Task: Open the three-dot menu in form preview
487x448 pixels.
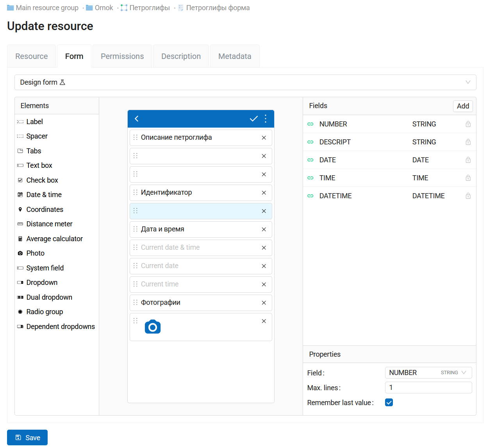Action: pyautogui.click(x=266, y=119)
